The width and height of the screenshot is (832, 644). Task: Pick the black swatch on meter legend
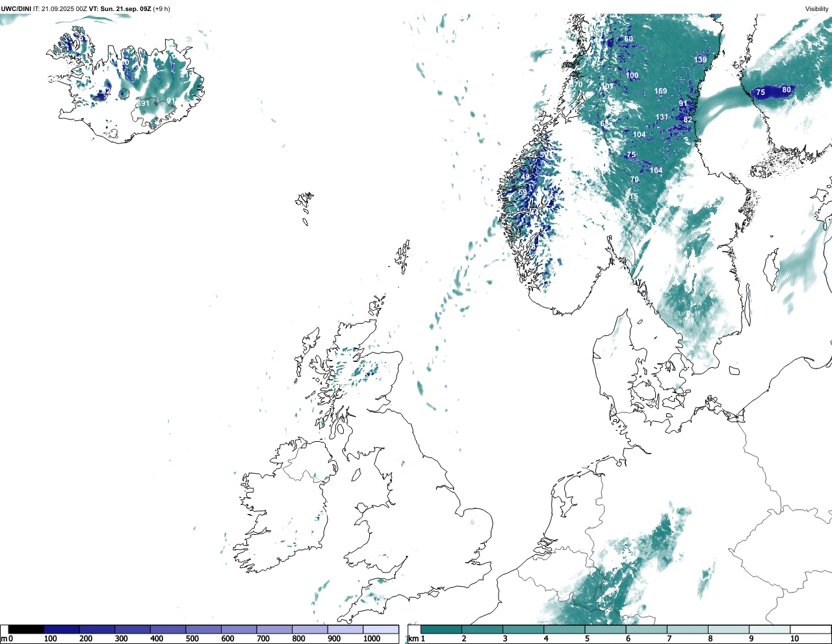coord(27,629)
